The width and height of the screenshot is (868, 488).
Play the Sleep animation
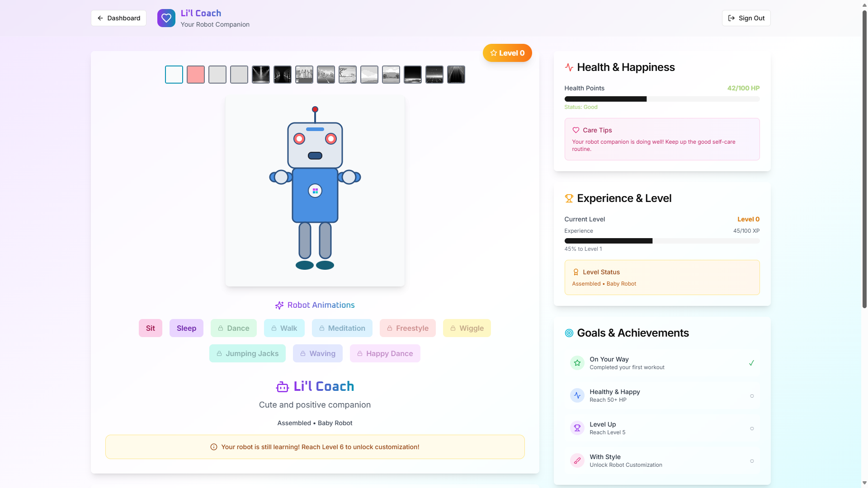tap(186, 328)
